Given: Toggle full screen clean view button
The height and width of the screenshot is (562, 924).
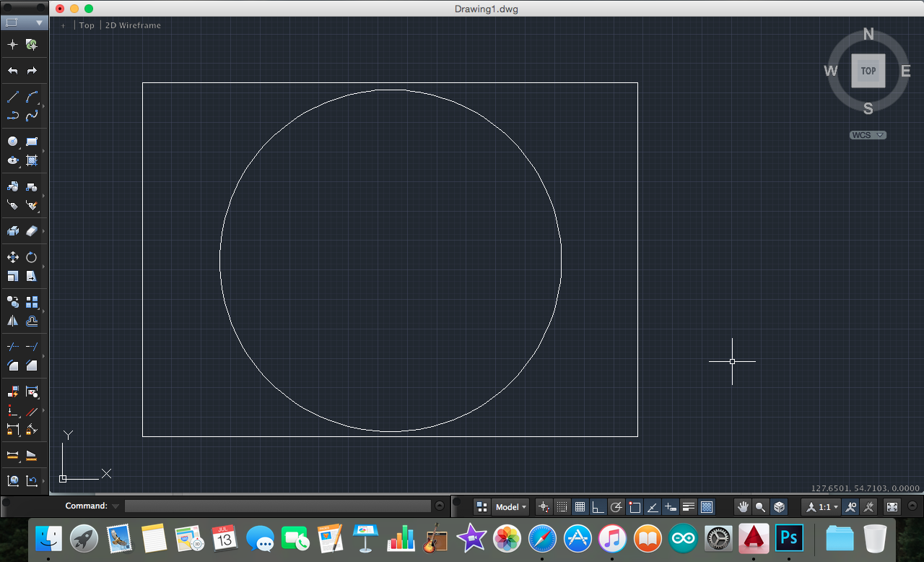Looking at the screenshot, I should click(x=892, y=507).
